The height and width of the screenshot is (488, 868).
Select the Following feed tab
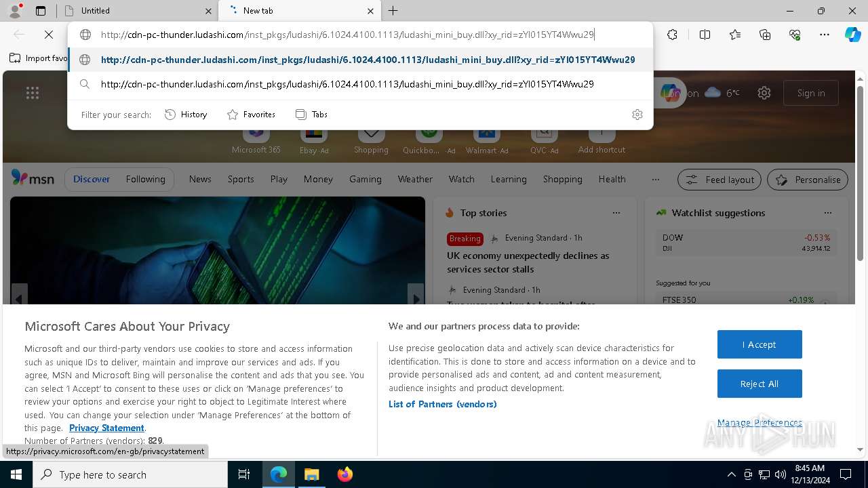145,179
